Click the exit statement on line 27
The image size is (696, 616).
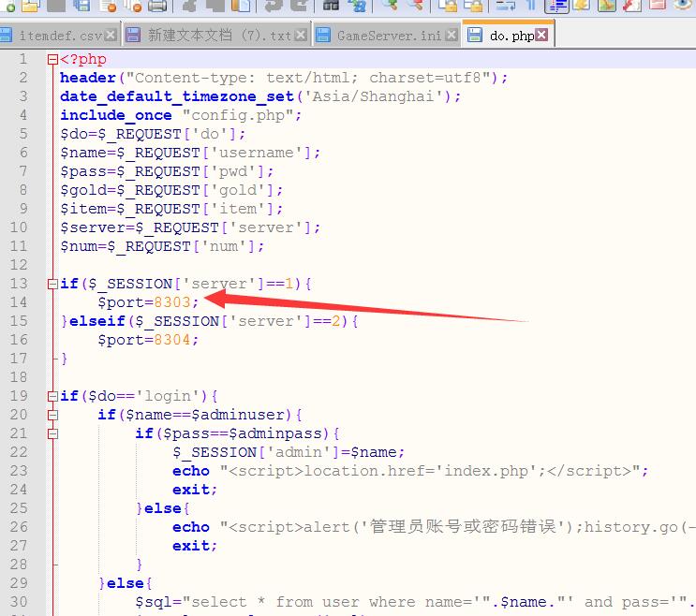point(195,546)
